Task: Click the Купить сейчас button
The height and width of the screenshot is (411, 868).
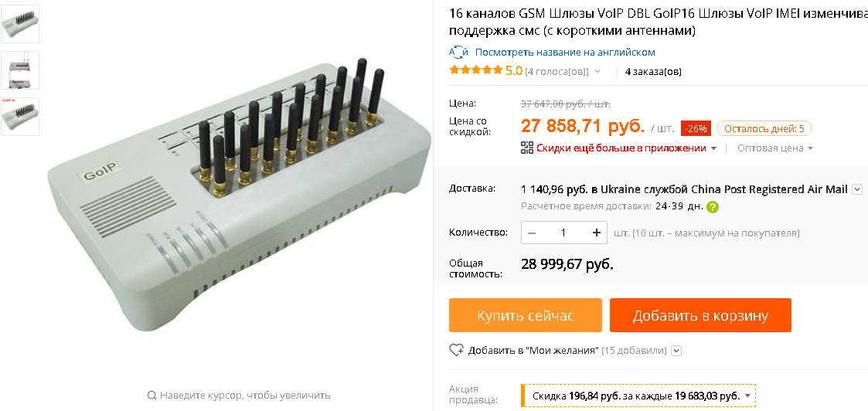Action: (x=526, y=315)
